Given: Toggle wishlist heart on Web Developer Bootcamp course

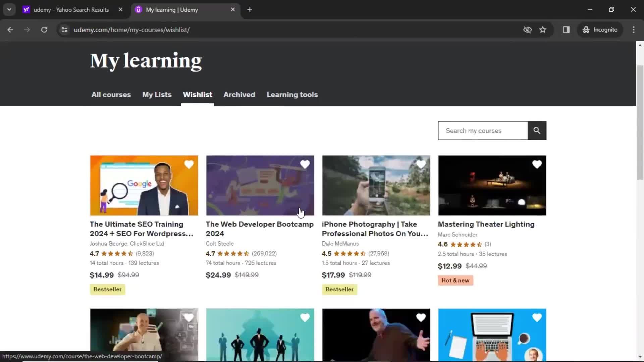Looking at the screenshot, I should [x=305, y=164].
